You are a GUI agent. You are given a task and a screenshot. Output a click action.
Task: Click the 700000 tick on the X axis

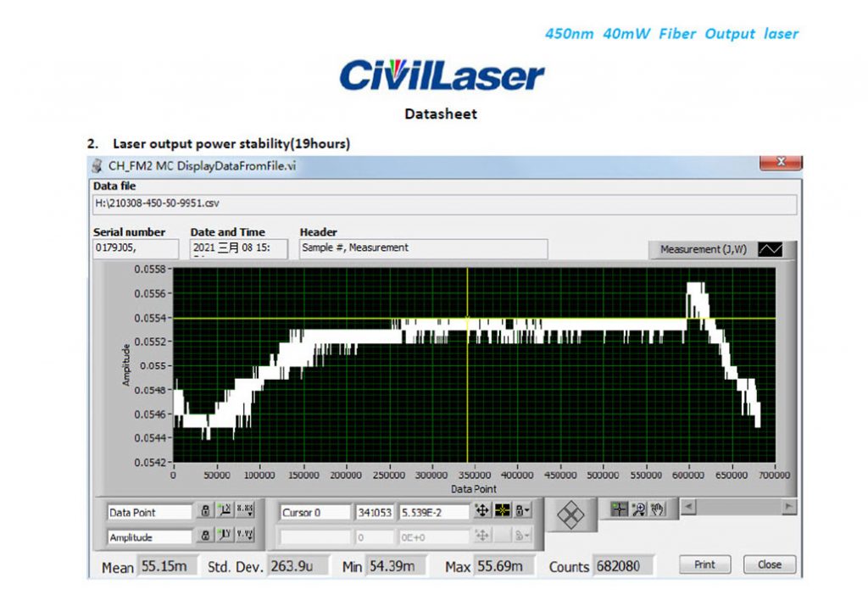point(774,475)
